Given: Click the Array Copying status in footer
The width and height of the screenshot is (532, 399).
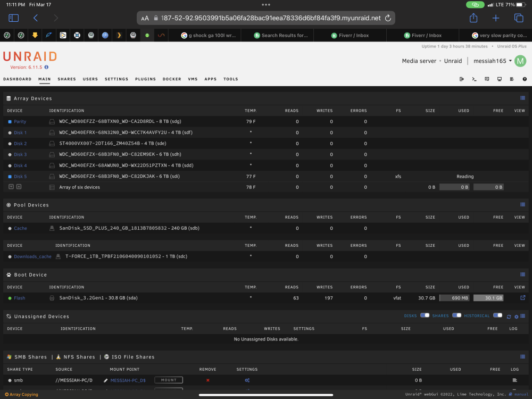Looking at the screenshot, I should tap(21, 394).
